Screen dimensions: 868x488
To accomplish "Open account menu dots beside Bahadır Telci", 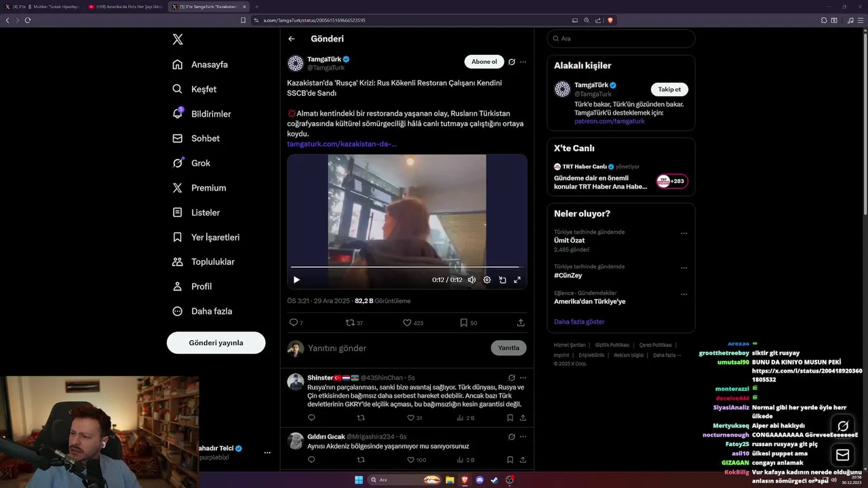I will (x=267, y=453).
